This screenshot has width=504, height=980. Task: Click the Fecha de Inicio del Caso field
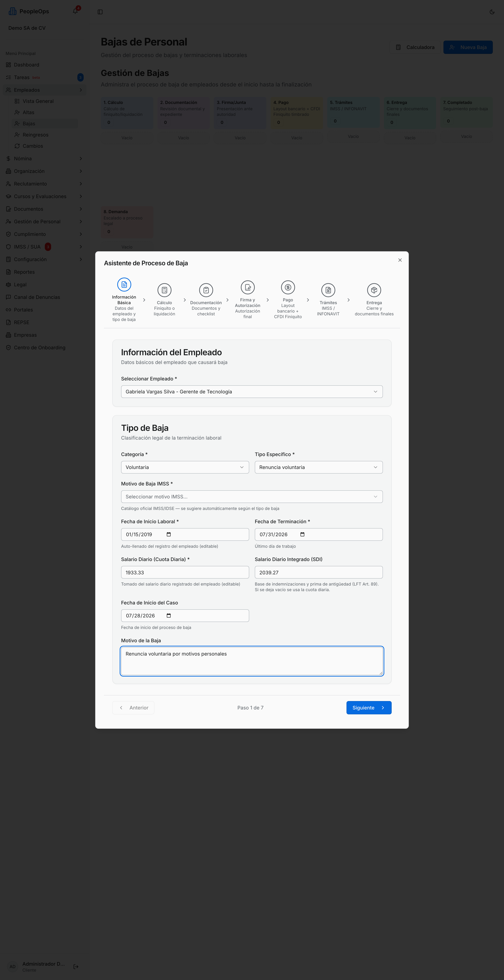coord(185,615)
